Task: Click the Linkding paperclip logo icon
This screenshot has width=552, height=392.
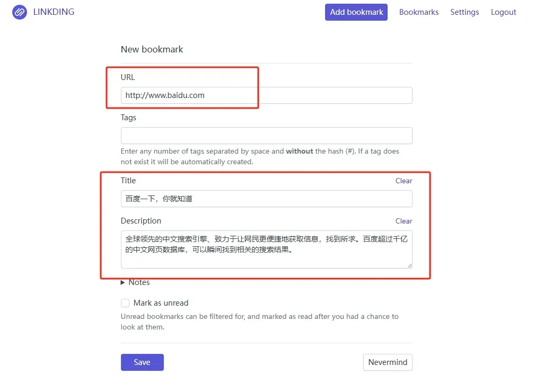Action: pos(20,12)
